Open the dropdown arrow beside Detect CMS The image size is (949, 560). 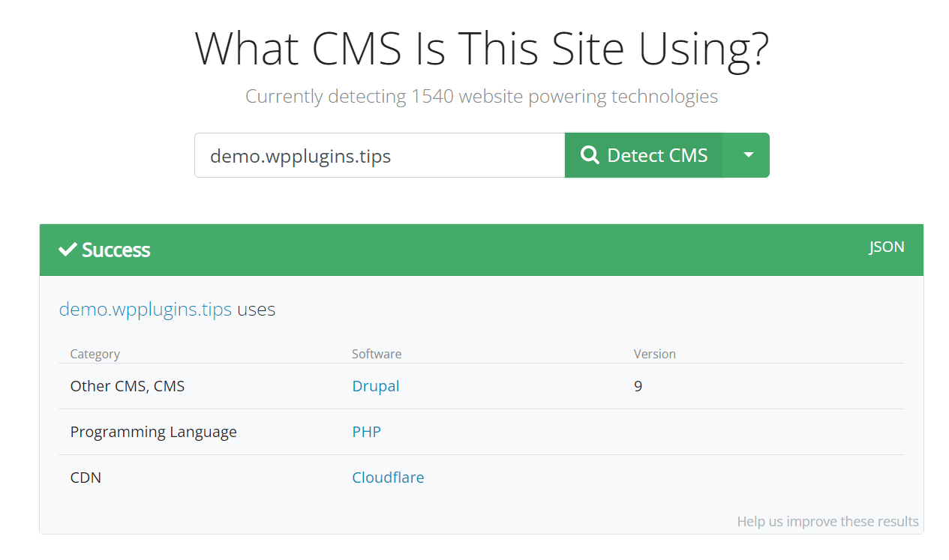pyautogui.click(x=747, y=155)
